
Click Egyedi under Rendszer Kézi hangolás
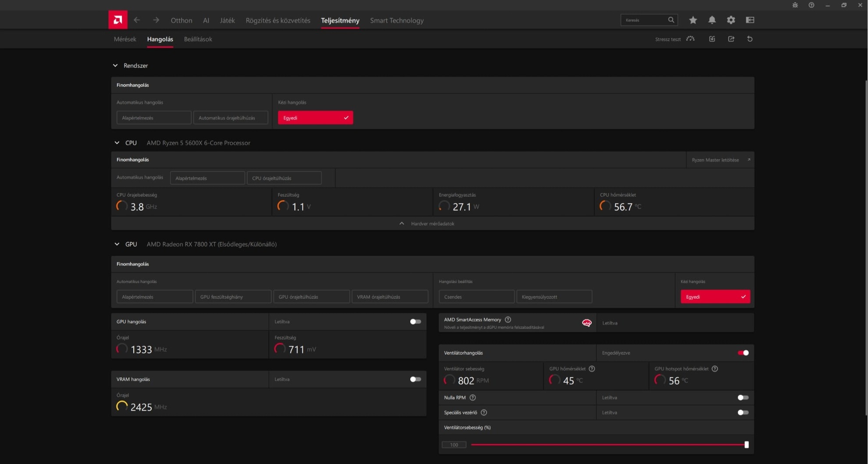[316, 118]
